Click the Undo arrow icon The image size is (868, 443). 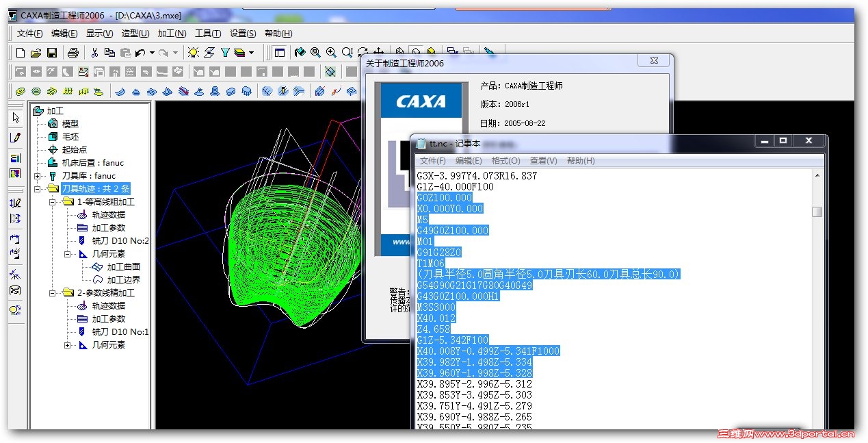[x=140, y=53]
